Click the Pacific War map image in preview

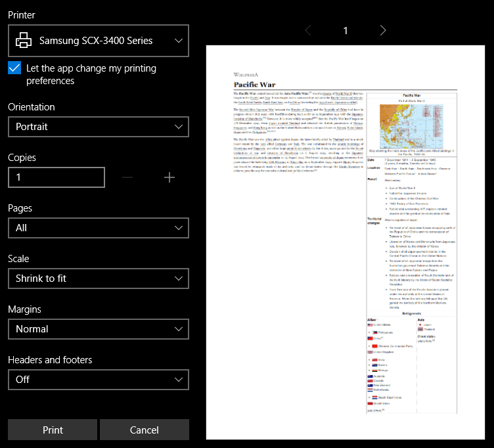pyautogui.click(x=411, y=126)
